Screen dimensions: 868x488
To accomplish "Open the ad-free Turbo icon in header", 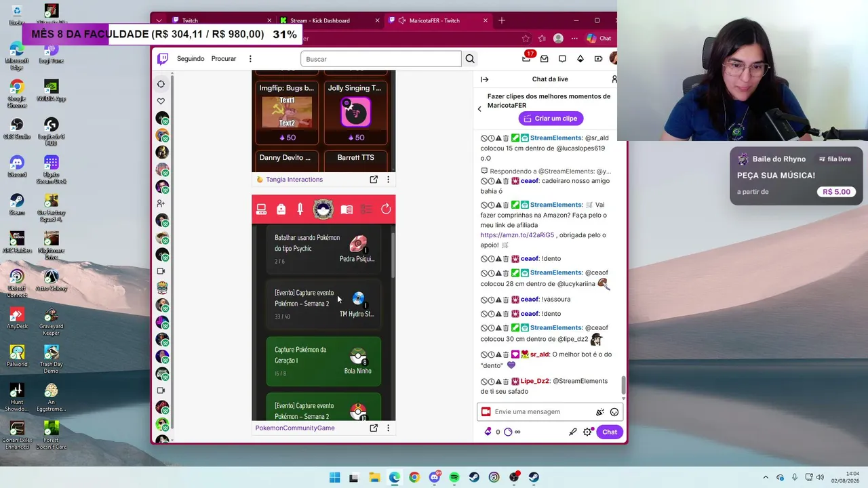I will (x=598, y=59).
